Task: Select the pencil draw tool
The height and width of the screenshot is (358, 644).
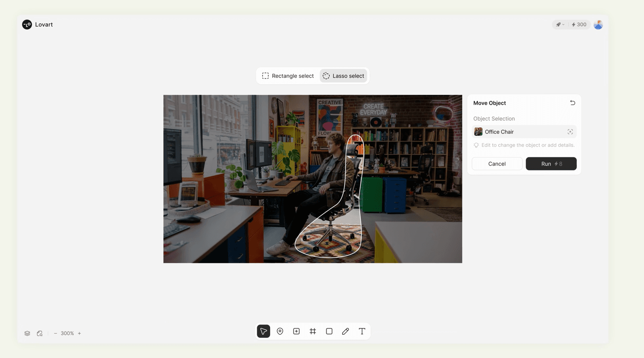Action: click(345, 331)
